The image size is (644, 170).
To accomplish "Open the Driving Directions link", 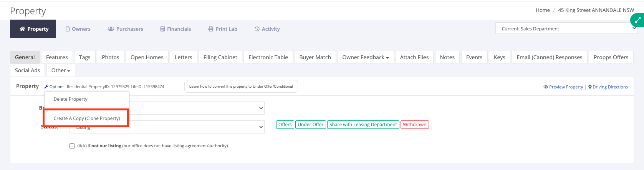I will pyautogui.click(x=610, y=87).
